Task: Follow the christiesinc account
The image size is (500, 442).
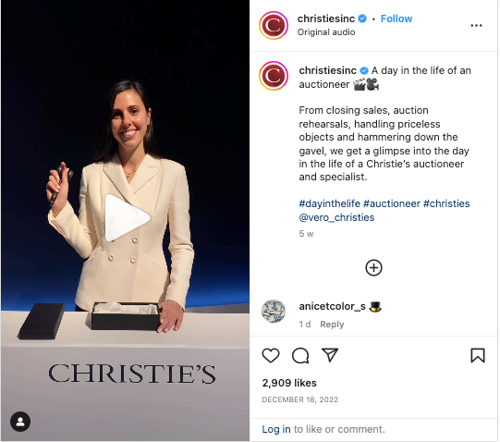Action: click(x=396, y=19)
